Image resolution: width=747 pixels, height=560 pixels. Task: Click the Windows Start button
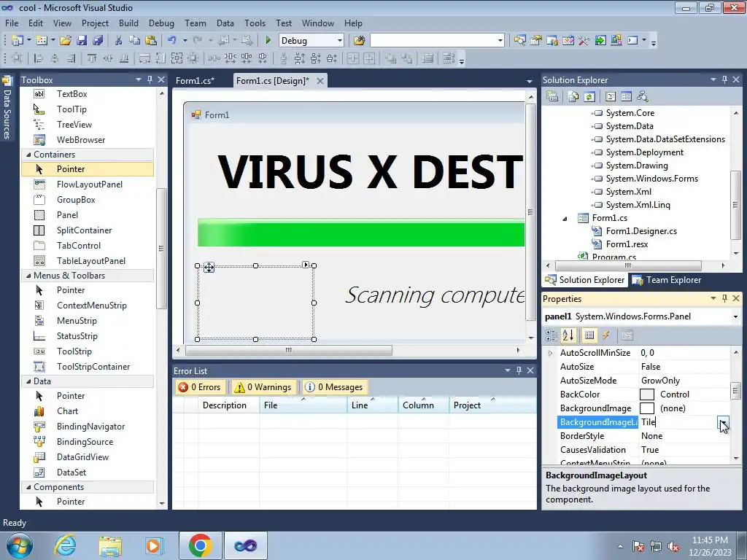(x=19, y=545)
